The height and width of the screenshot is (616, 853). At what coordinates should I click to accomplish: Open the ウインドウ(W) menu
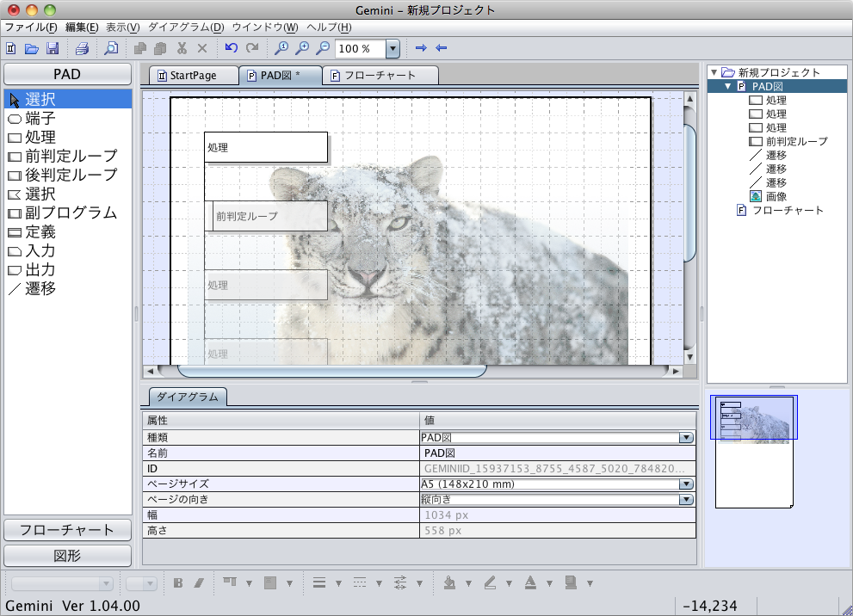pos(265,28)
